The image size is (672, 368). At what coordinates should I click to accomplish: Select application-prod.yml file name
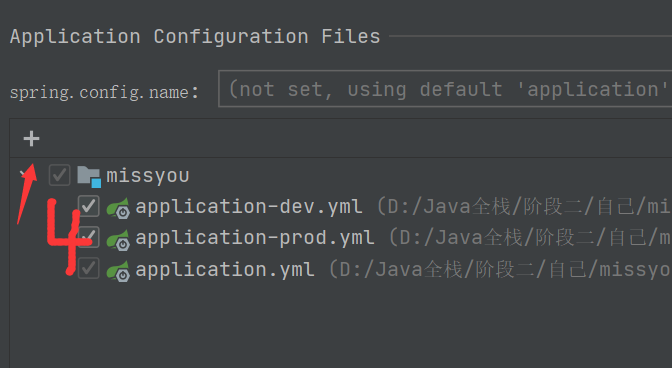[255, 238]
